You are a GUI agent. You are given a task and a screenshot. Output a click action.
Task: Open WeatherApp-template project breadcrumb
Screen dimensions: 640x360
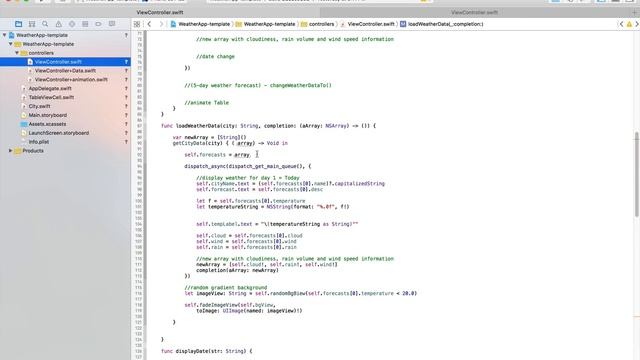(x=200, y=24)
